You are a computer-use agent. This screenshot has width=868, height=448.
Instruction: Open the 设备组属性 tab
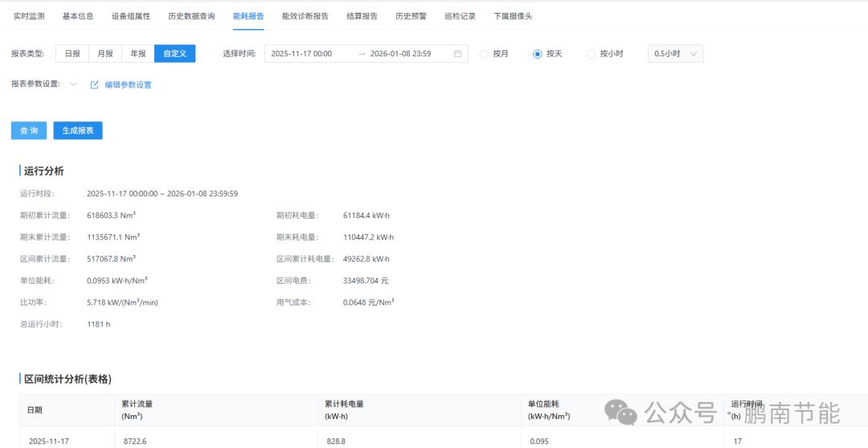click(131, 16)
